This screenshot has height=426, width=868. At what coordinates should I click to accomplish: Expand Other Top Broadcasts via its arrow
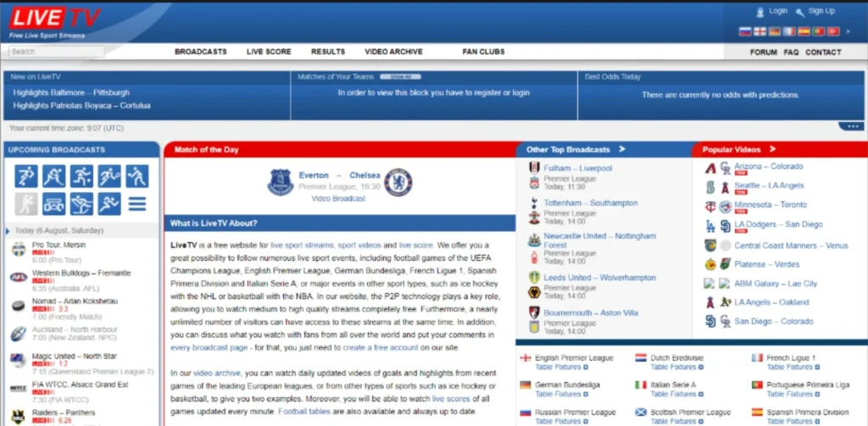(621, 149)
